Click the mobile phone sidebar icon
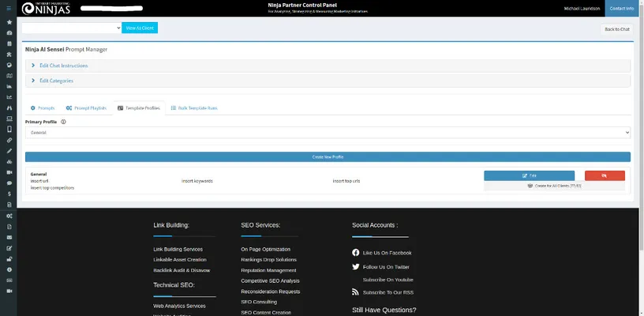 (x=9, y=129)
